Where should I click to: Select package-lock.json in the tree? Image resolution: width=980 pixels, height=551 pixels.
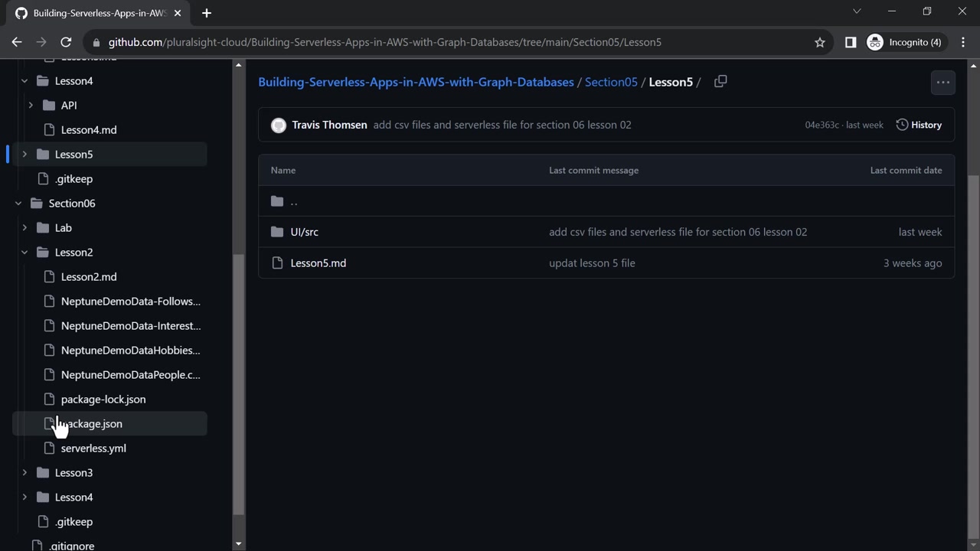(x=103, y=399)
